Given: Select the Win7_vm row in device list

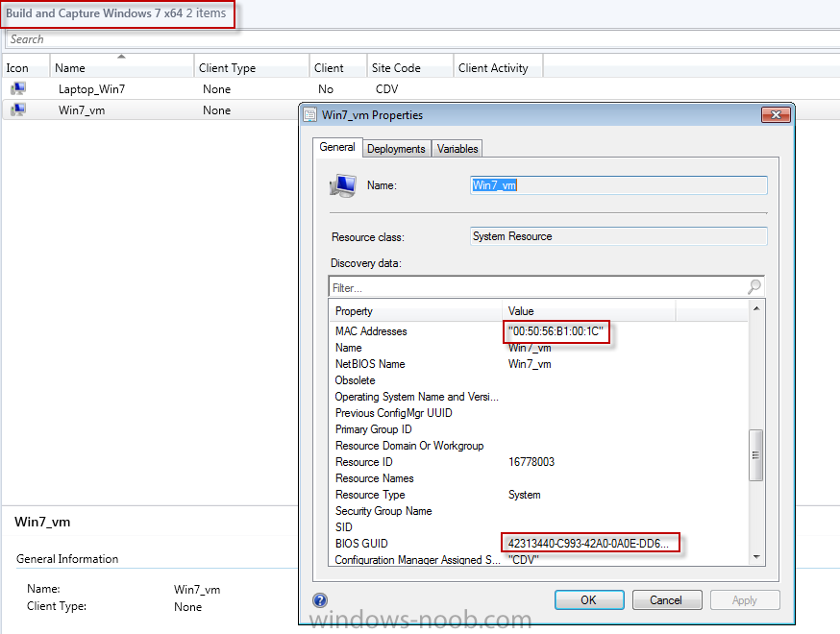Looking at the screenshot, I should coord(150,110).
